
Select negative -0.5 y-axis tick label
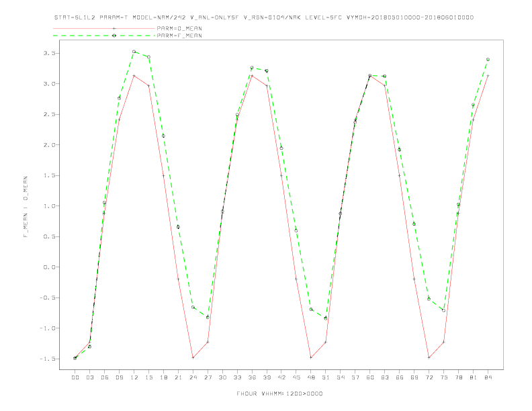pos(48,298)
